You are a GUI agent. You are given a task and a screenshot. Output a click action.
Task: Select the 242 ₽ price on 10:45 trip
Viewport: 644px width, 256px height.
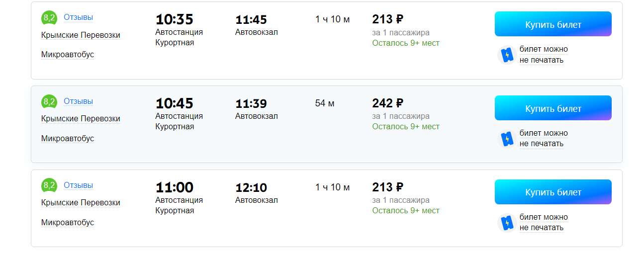tap(387, 103)
